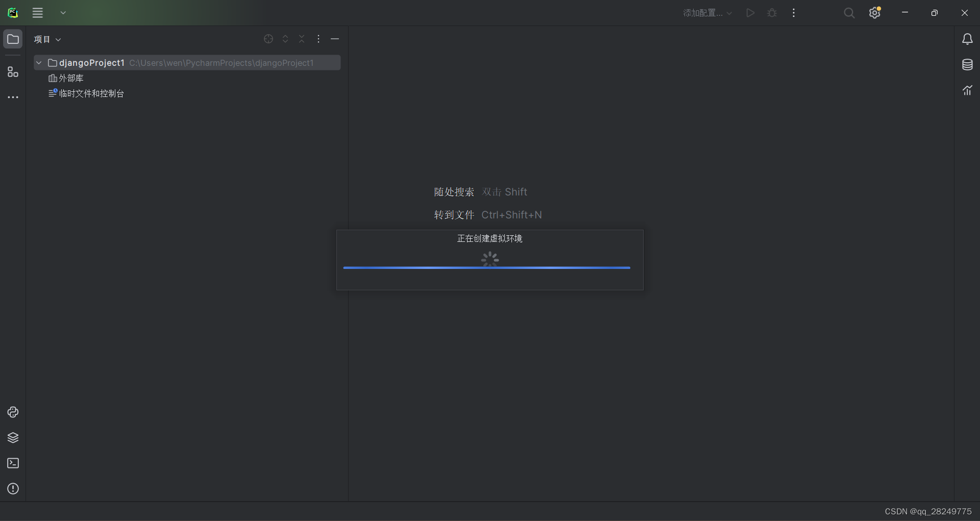This screenshot has height=521, width=980.
Task: Hide the project panel with minimize icon
Action: pos(335,39)
